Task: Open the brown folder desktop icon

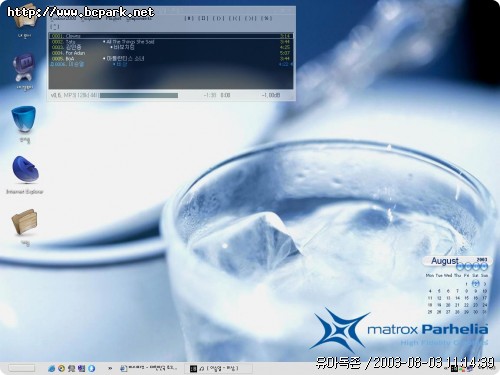Action: point(25,227)
